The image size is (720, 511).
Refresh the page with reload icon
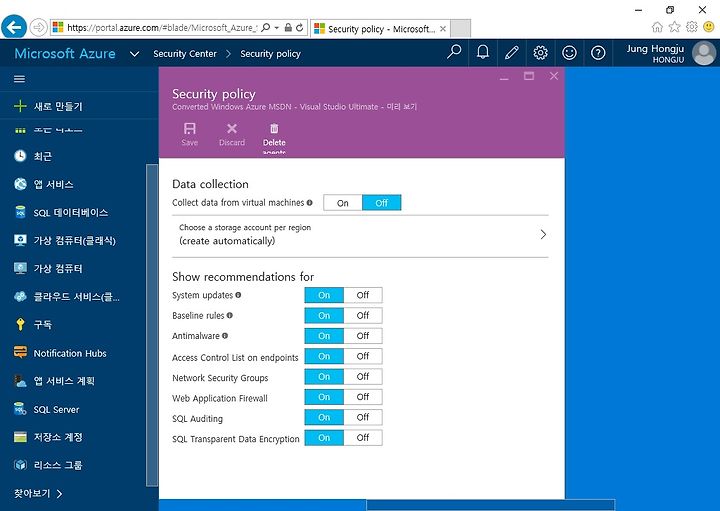(x=300, y=28)
